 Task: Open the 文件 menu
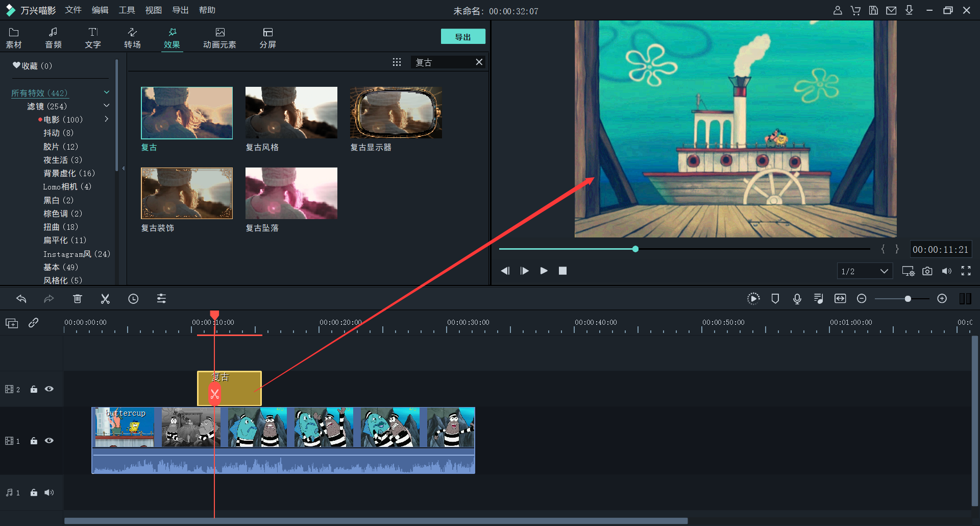(x=73, y=10)
